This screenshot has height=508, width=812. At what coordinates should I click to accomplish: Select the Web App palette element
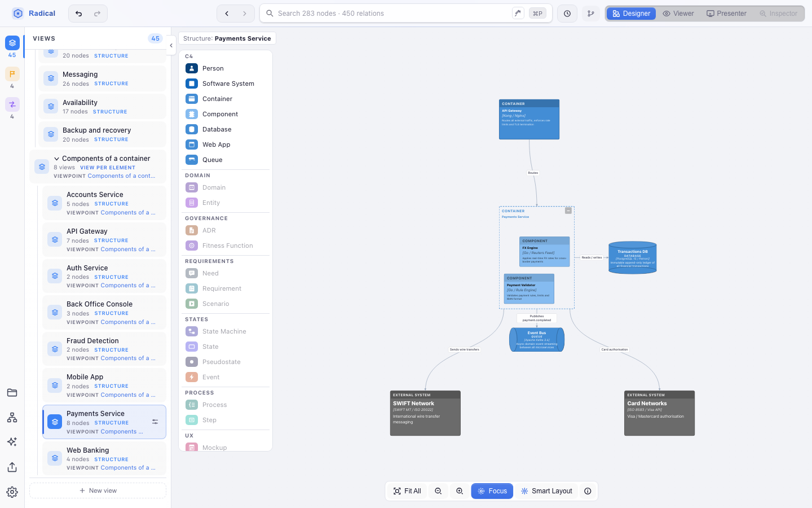click(x=226, y=144)
